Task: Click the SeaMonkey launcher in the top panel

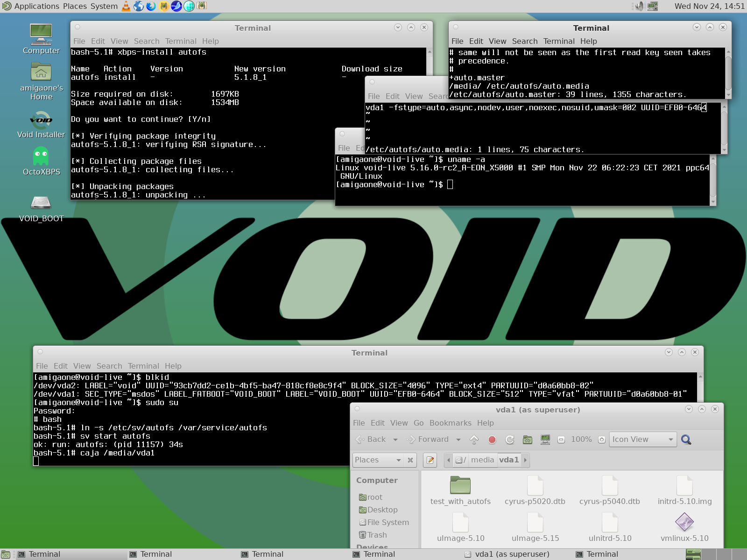Action: 176,6
